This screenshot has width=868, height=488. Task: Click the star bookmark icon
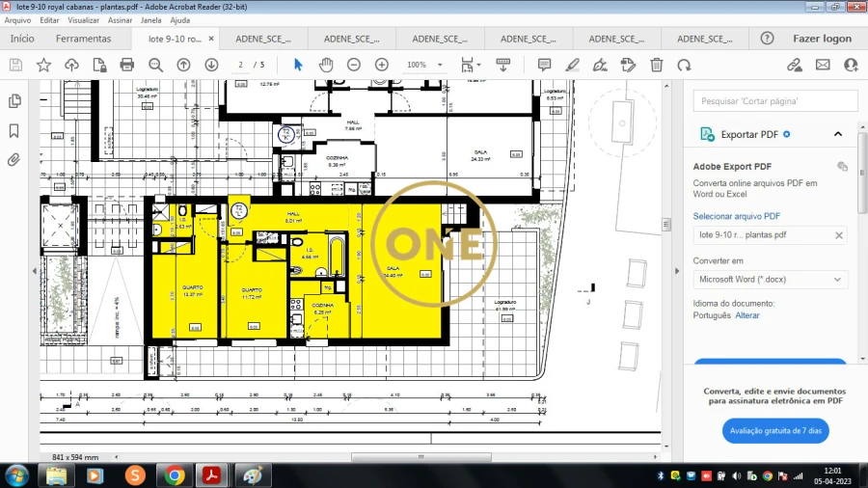point(43,65)
